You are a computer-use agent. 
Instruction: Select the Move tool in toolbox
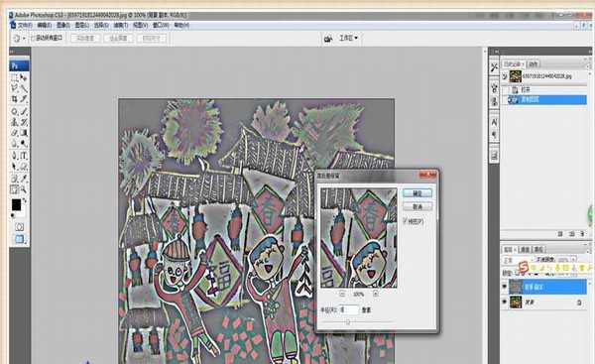click(x=24, y=77)
